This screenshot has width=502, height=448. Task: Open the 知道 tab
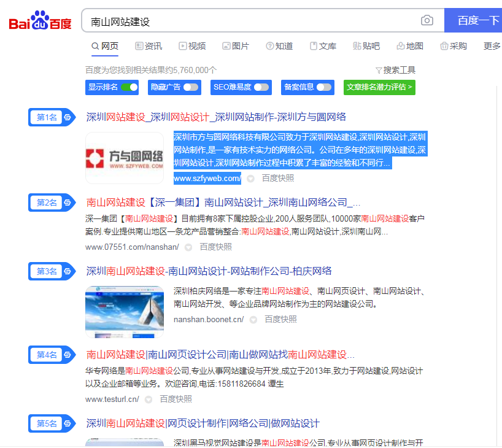(x=279, y=46)
